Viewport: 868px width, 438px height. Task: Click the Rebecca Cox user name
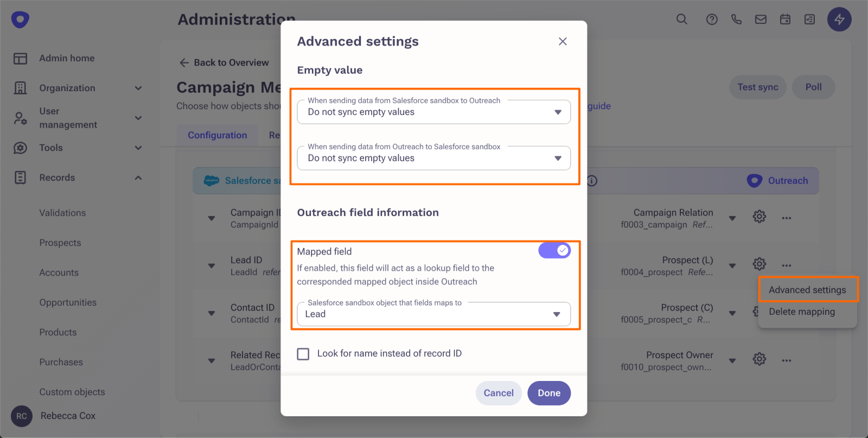68,416
